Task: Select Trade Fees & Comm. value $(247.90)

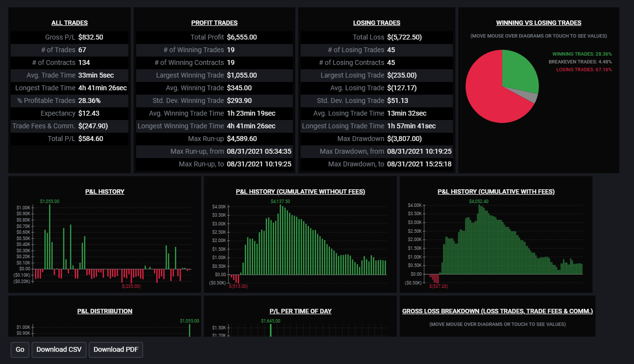Action: click(93, 126)
